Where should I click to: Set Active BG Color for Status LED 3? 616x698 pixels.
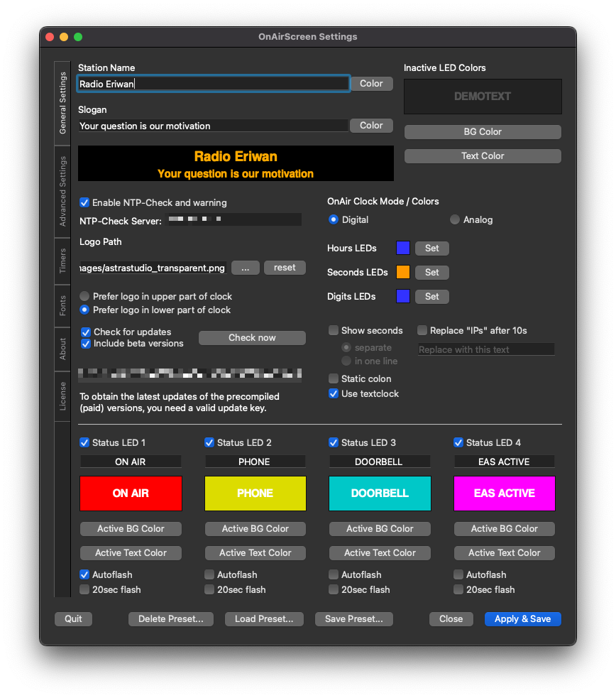[380, 529]
